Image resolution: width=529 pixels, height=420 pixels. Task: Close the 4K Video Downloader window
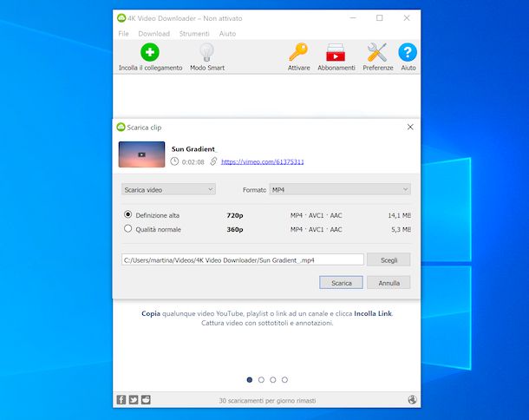coord(407,18)
